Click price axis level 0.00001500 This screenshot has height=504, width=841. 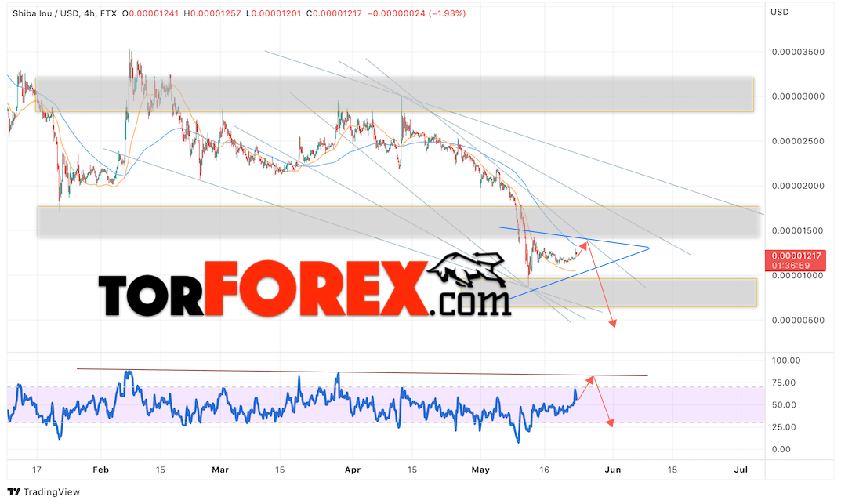(x=798, y=230)
